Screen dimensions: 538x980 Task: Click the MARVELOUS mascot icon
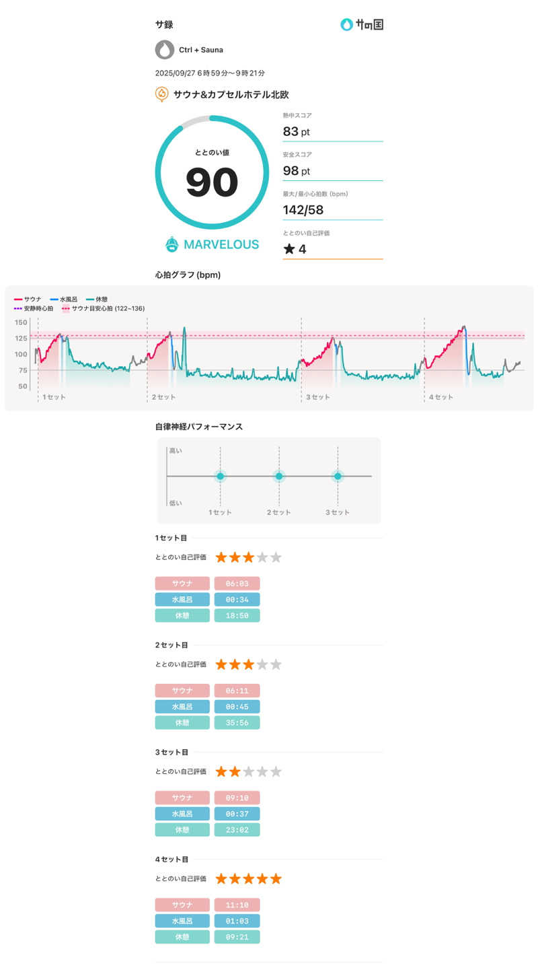click(172, 244)
